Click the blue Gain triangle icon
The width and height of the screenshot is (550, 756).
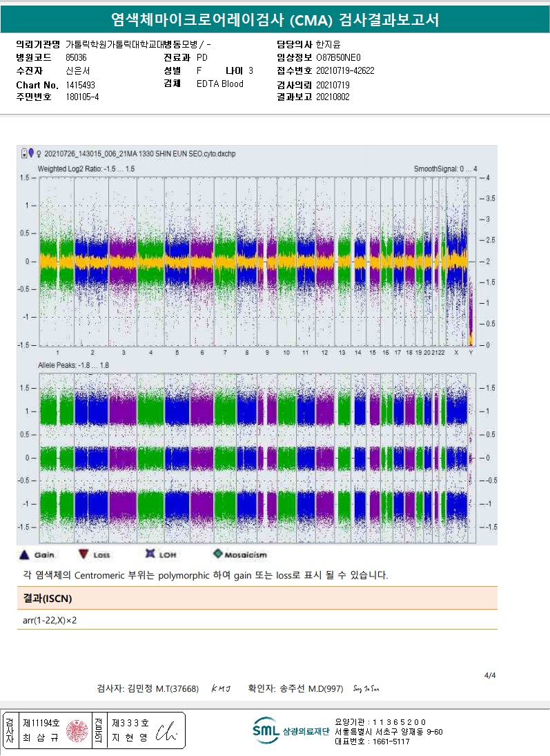tap(23, 554)
